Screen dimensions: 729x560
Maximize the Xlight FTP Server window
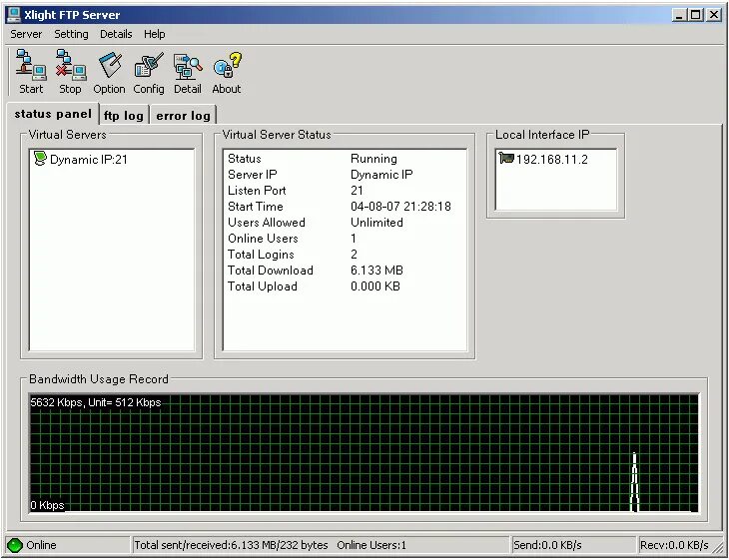[x=695, y=15]
